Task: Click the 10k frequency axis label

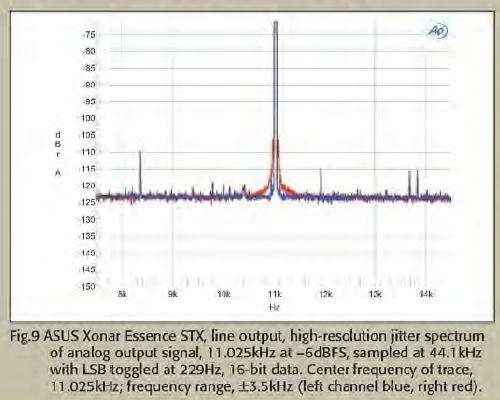Action: 224,294
